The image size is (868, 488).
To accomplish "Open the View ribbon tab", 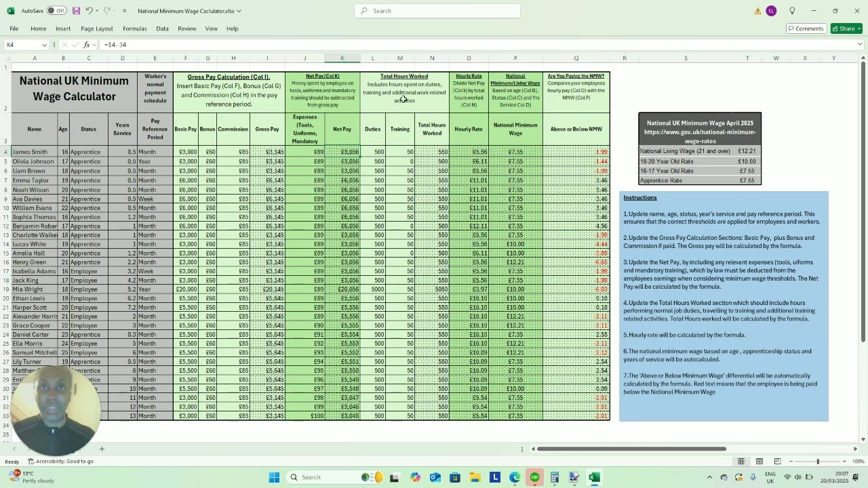I will 211,28.
